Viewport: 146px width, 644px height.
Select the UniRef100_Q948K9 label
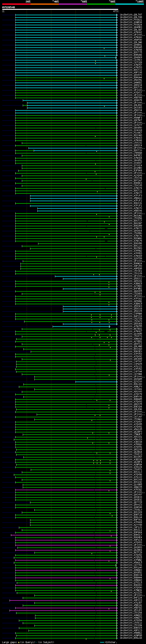point(131,58)
